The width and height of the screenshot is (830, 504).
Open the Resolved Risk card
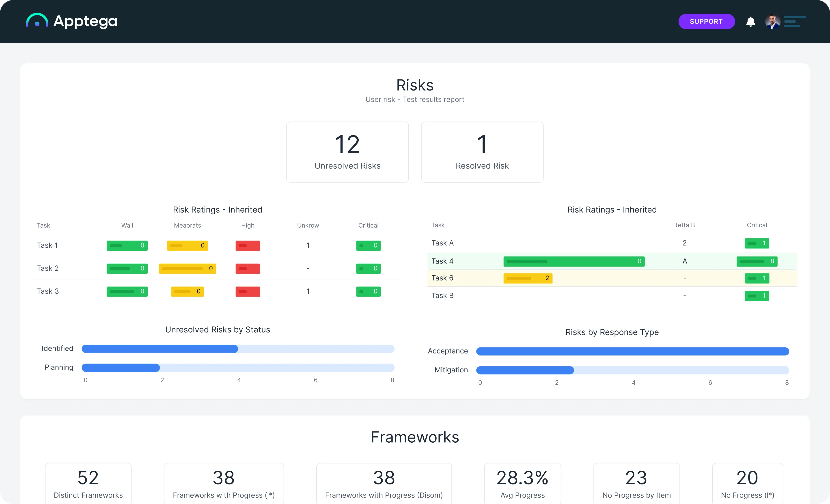482,152
